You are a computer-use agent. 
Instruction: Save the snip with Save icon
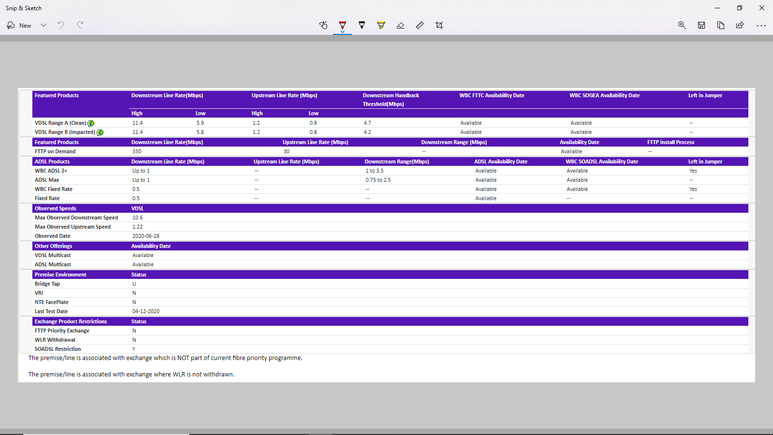tap(702, 25)
